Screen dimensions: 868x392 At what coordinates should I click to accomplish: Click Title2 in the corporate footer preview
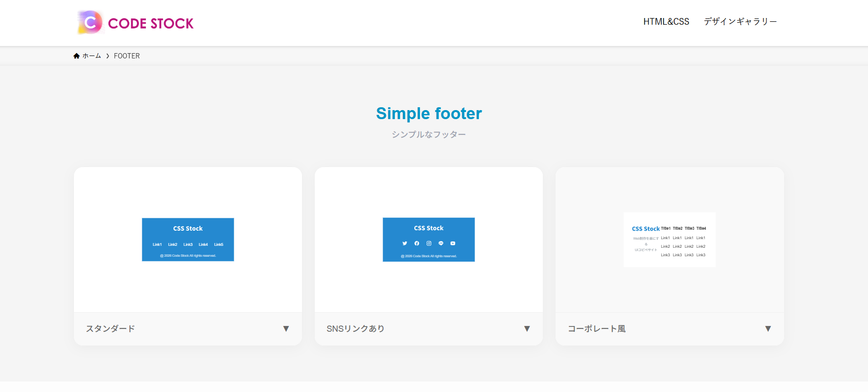point(677,228)
